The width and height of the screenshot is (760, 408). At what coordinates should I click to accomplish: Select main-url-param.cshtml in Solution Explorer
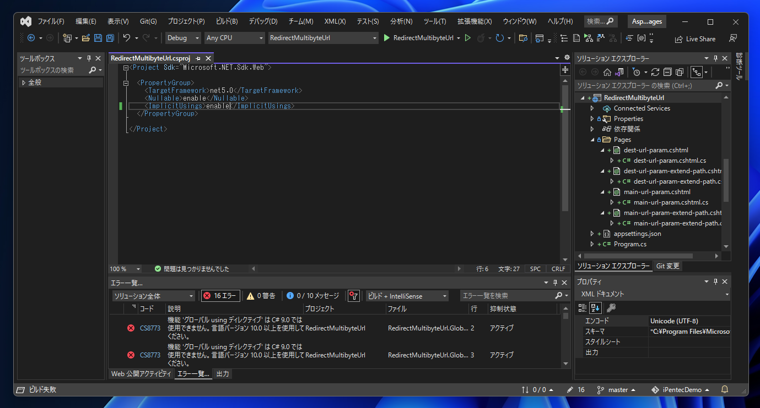click(657, 192)
